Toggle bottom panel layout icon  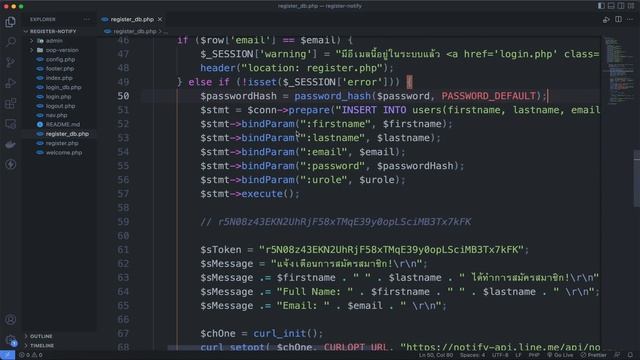611,6
